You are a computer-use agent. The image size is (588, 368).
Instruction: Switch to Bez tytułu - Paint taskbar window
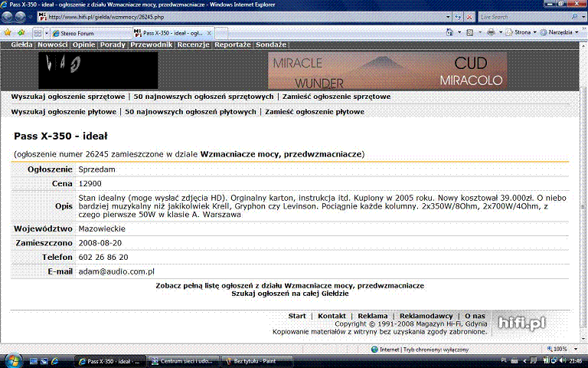click(x=256, y=361)
